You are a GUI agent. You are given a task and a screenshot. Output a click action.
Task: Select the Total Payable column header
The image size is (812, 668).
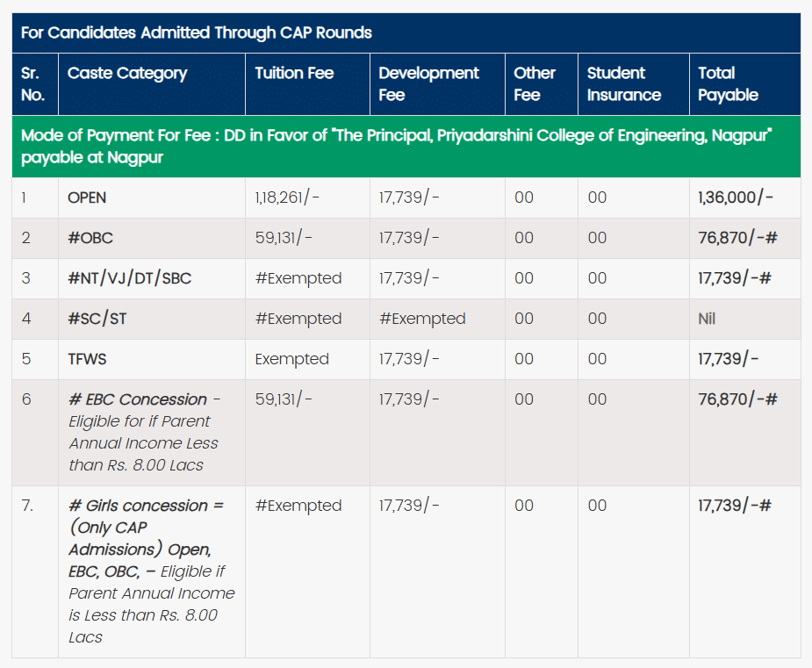click(728, 84)
